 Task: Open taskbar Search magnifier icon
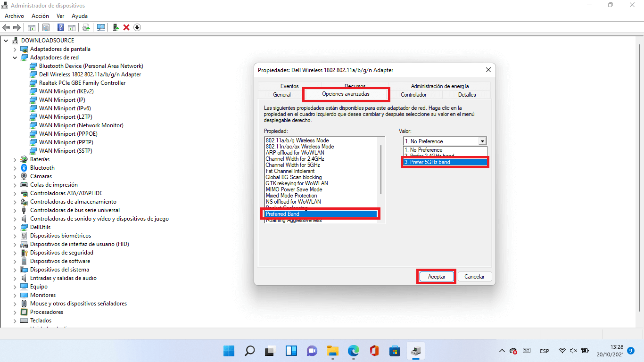(x=249, y=351)
